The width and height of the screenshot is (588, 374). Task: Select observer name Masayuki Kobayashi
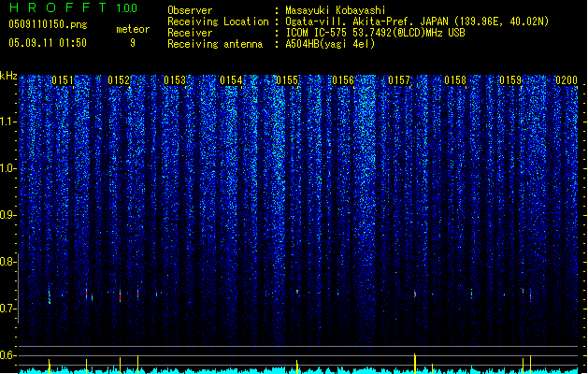click(x=336, y=10)
